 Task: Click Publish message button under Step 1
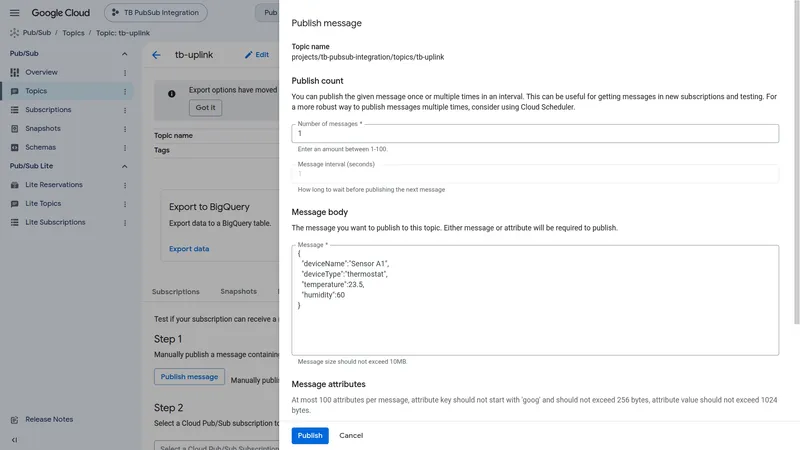pyautogui.click(x=189, y=377)
